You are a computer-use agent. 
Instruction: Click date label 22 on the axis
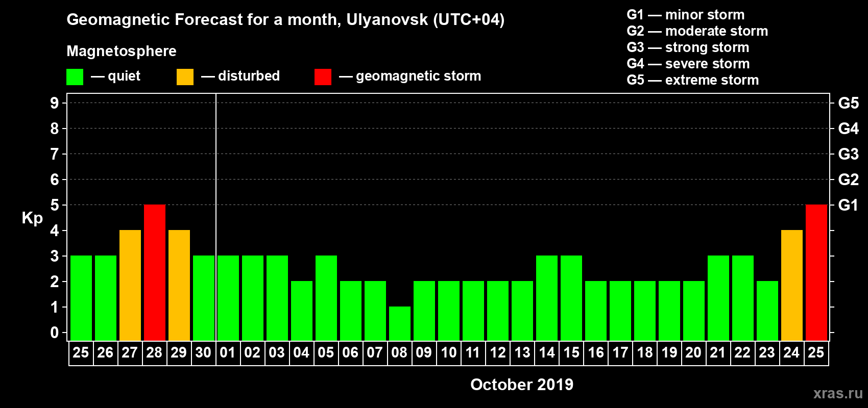[x=742, y=353]
